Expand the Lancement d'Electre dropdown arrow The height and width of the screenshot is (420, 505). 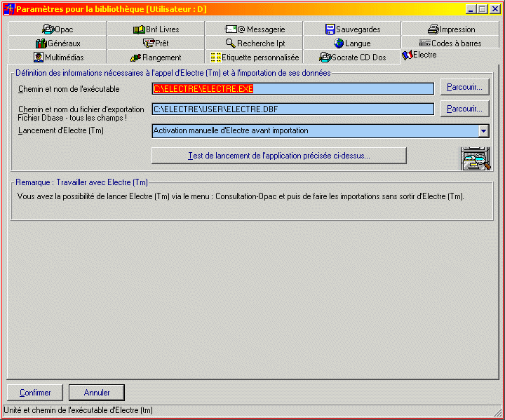pos(483,131)
